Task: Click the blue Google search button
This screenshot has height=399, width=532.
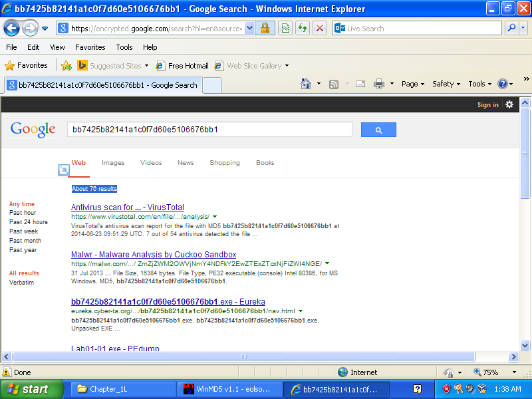Action: [x=378, y=130]
